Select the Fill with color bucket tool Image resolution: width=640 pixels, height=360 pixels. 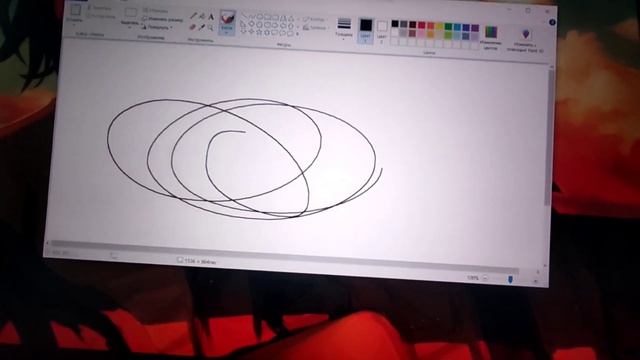click(202, 16)
